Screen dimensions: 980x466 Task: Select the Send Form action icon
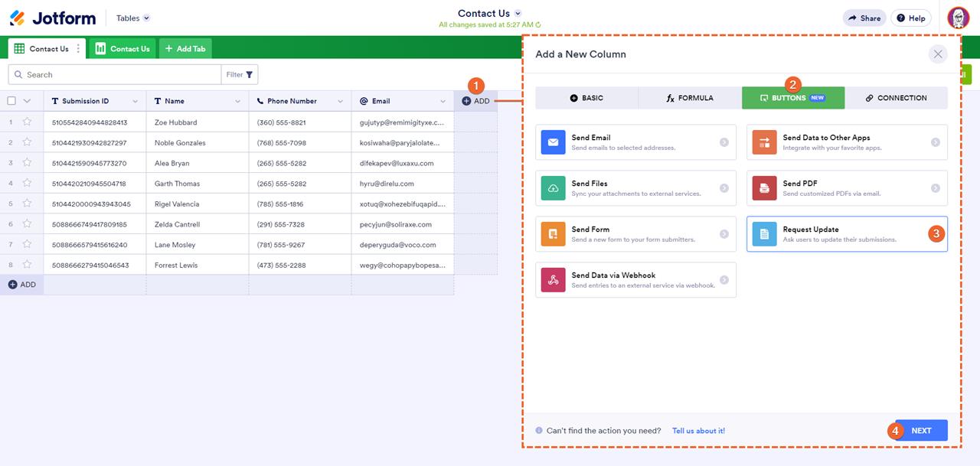pyautogui.click(x=553, y=233)
